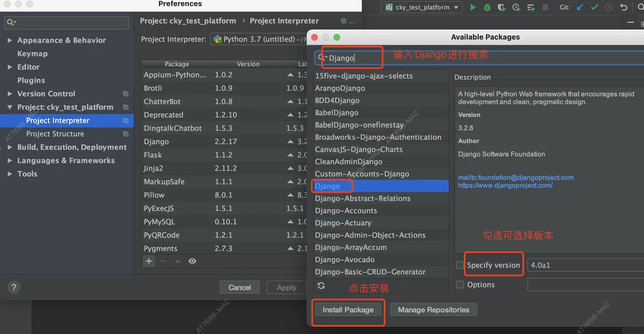The image size is (644, 334).
Task: Select Django-Accounts in available packages
Action: [x=381, y=211]
